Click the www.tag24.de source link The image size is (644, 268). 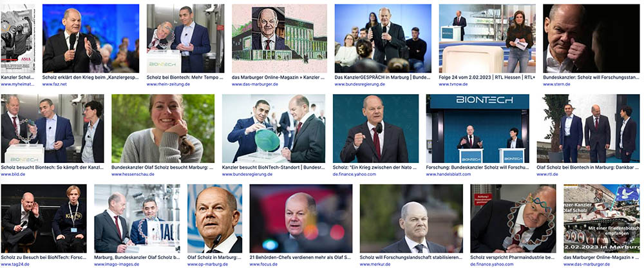coord(15,264)
